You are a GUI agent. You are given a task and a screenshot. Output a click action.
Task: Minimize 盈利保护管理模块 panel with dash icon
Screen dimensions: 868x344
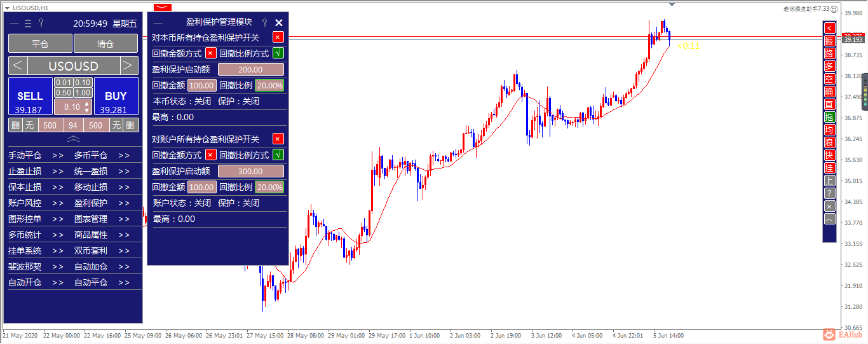(158, 22)
